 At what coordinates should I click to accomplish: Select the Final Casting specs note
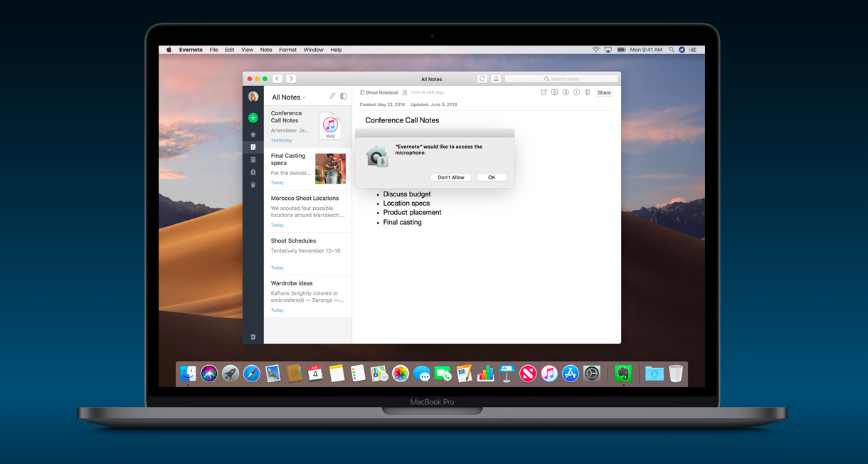pos(308,169)
